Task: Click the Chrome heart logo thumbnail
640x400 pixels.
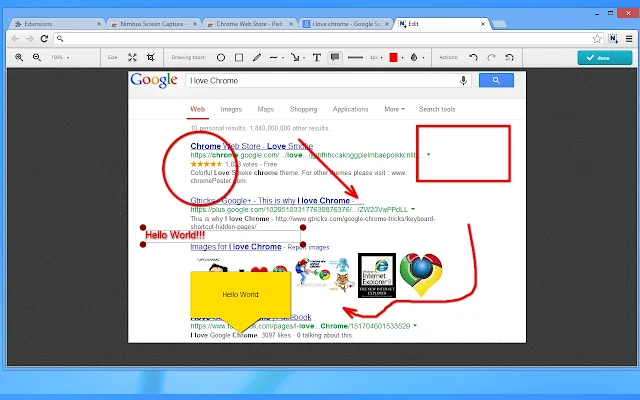Action: pos(421,275)
